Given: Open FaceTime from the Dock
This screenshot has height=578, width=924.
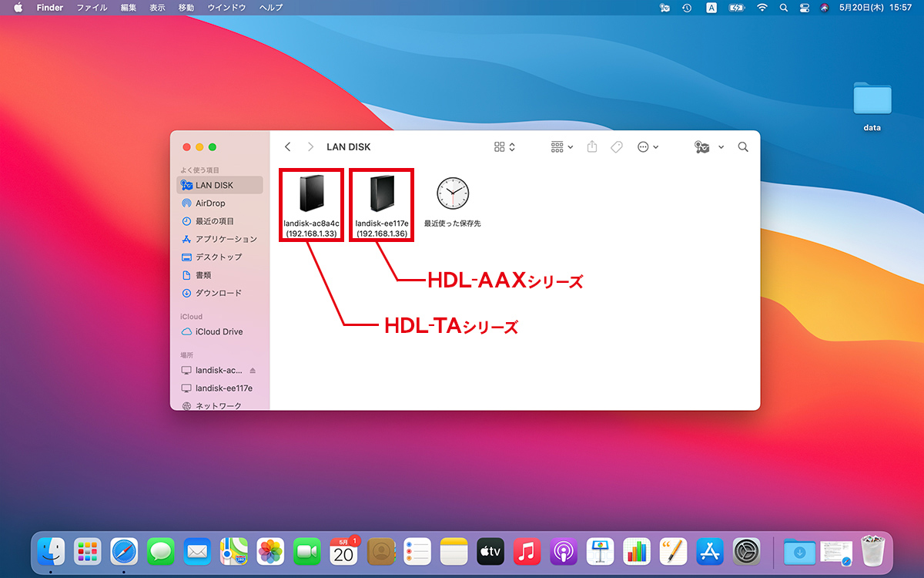Looking at the screenshot, I should 307,552.
